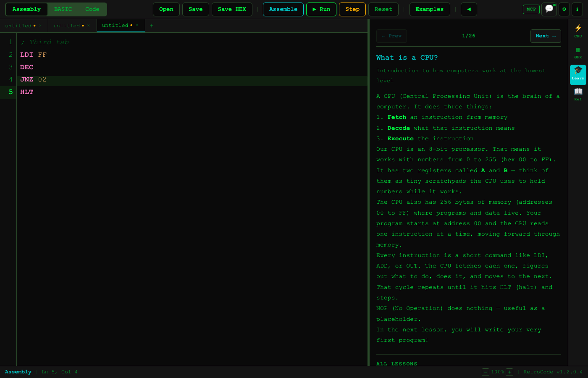Reset the zoom to 100 percent

498,372
